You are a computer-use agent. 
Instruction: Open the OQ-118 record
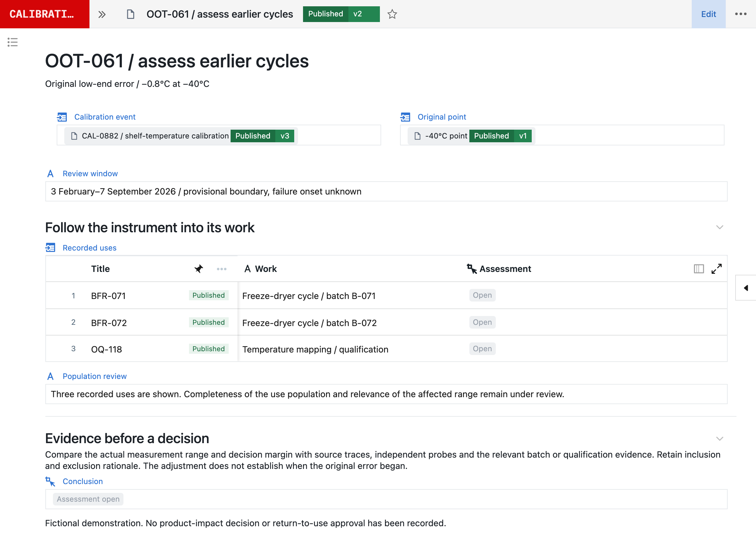[x=106, y=349]
